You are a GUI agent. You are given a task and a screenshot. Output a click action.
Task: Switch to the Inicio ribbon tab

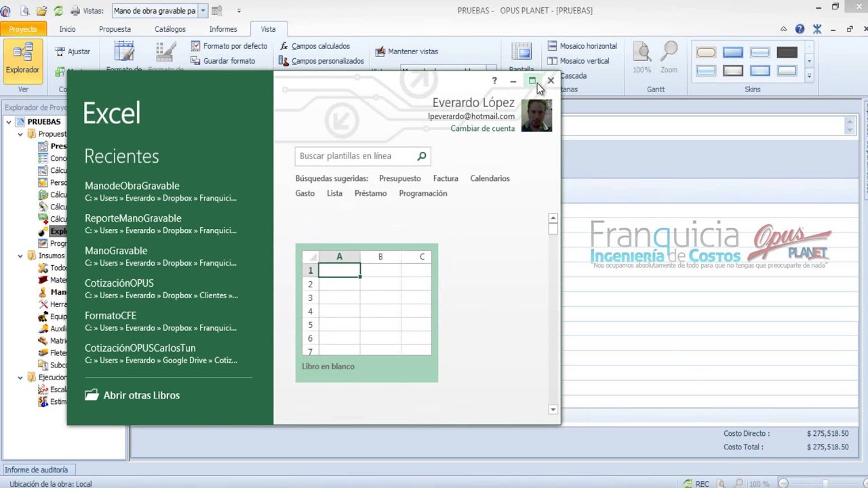[67, 29]
